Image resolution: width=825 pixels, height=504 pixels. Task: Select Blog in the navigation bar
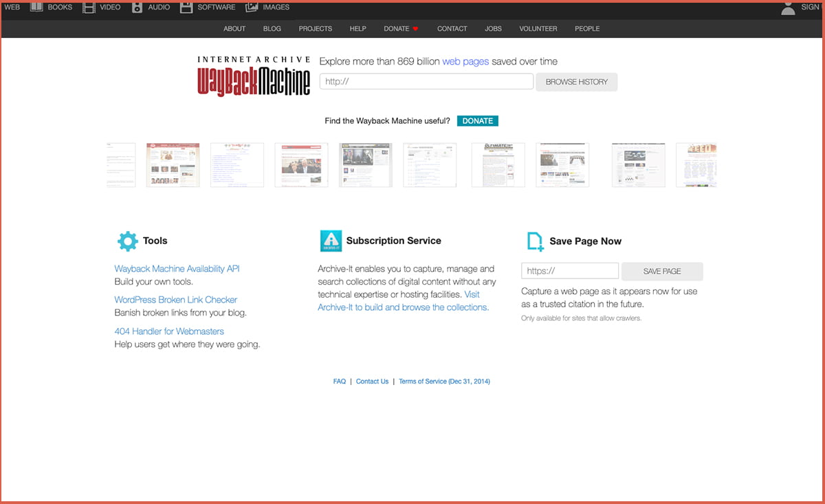coord(272,29)
